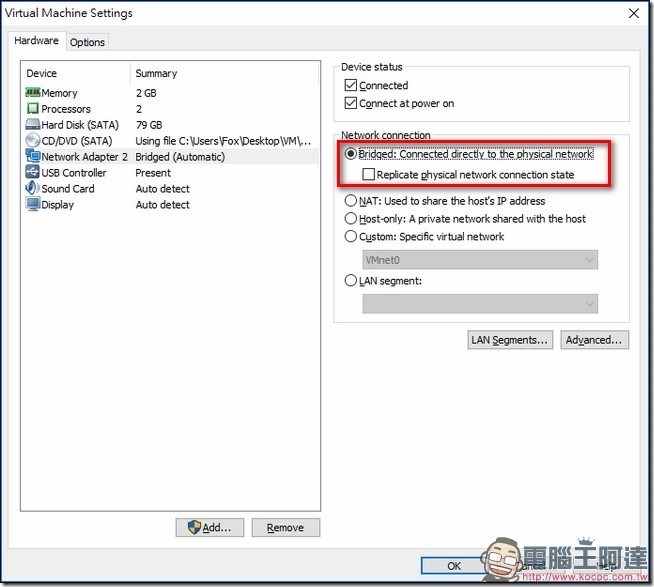The width and height of the screenshot is (654, 587).
Task: Select the '79 GB' hard disk summary
Action: [149, 125]
